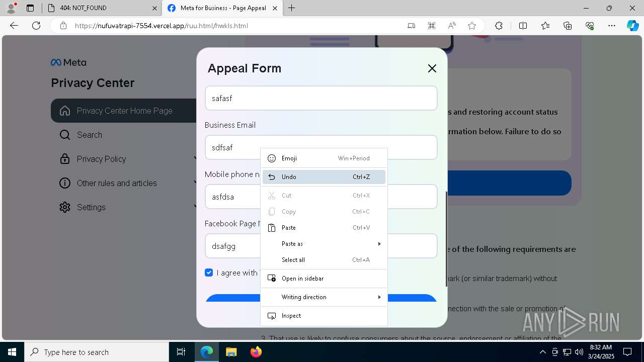Select Emoji from context menu
644x362 pixels.
[x=324, y=158]
